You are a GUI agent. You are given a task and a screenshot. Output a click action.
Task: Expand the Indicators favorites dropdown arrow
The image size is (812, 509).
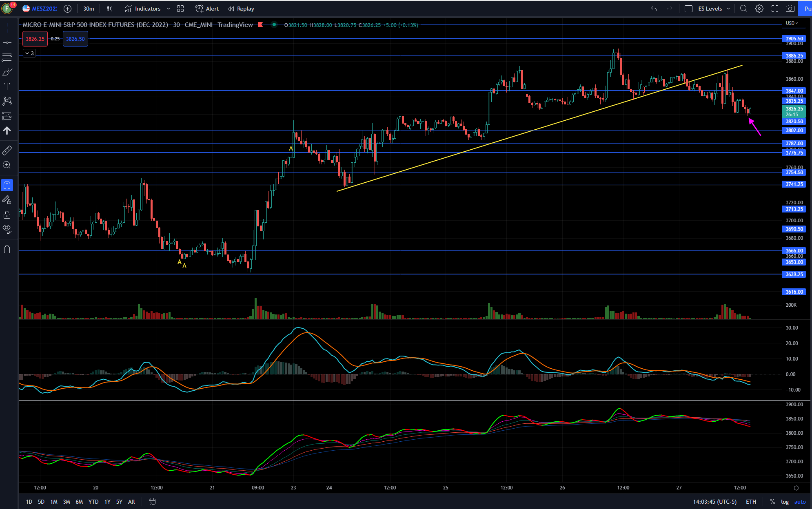tap(169, 9)
